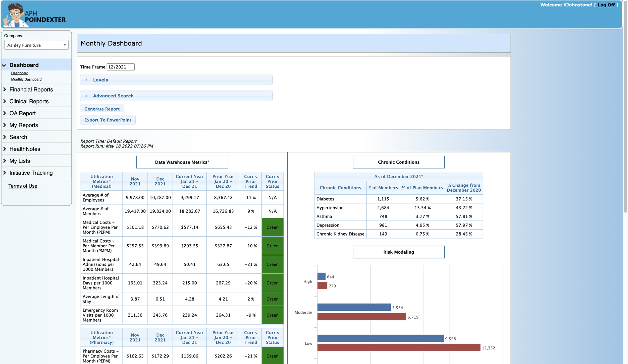Click the Generate Report button
Screen dimensions: 628x364
point(102,109)
